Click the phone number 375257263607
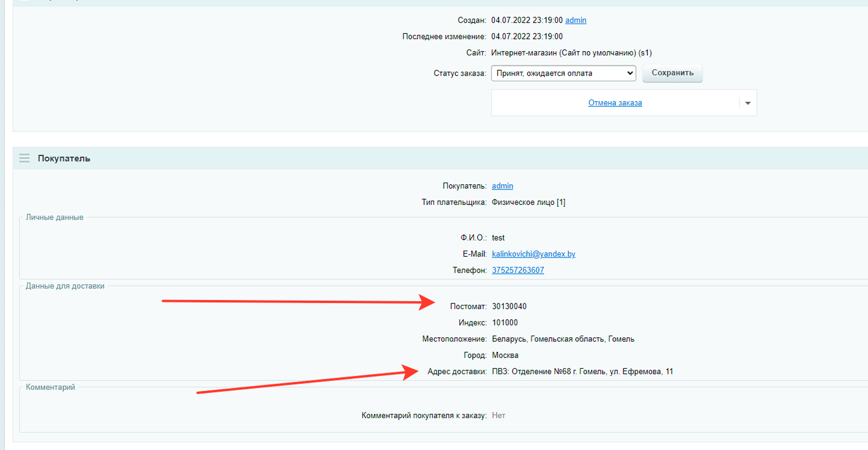 point(518,270)
